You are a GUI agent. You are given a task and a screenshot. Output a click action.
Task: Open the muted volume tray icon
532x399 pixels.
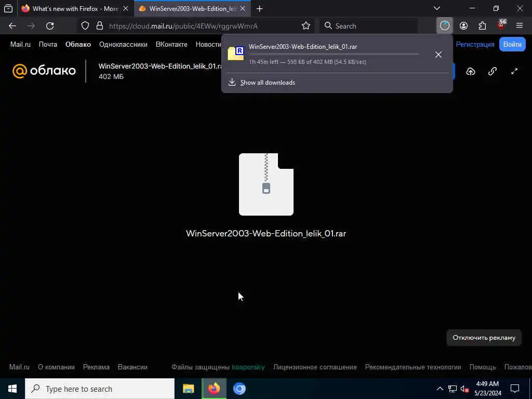pos(464,389)
